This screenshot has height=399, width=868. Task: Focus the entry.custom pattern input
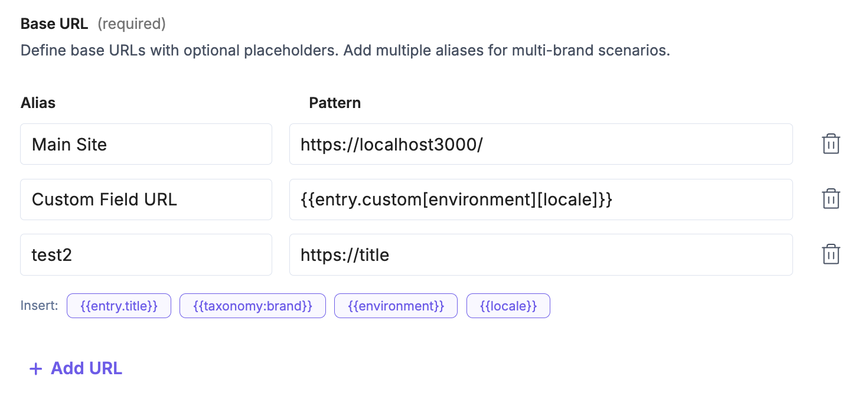coord(540,199)
